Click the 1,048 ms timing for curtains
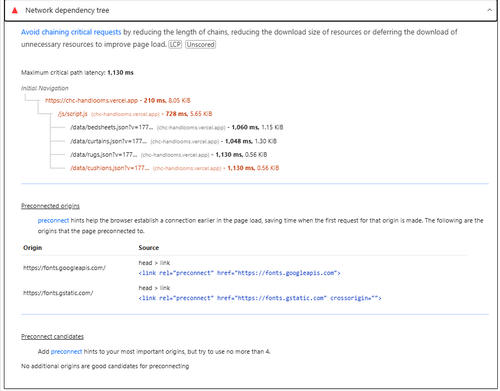This screenshot has height=391, width=500. (239, 141)
